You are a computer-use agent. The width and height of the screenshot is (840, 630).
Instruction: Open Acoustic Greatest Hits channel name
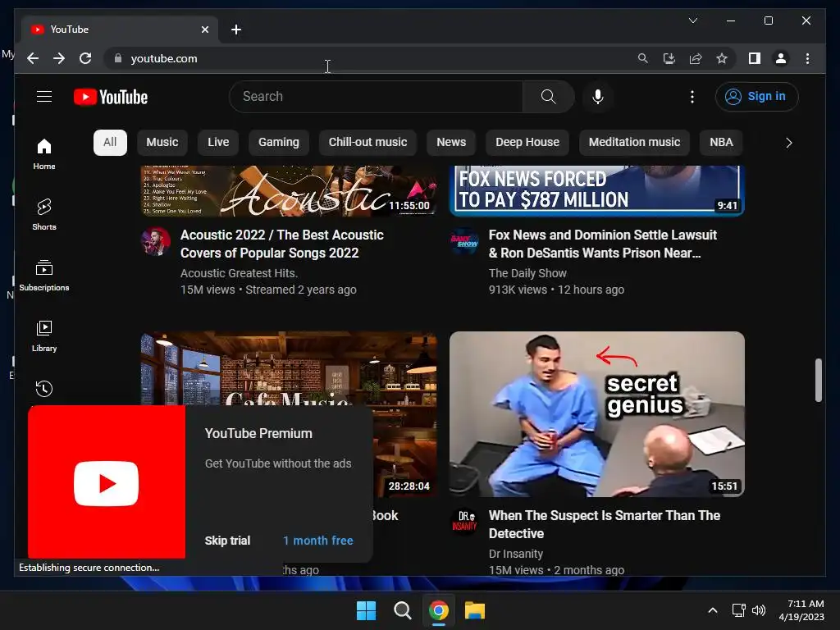(239, 272)
